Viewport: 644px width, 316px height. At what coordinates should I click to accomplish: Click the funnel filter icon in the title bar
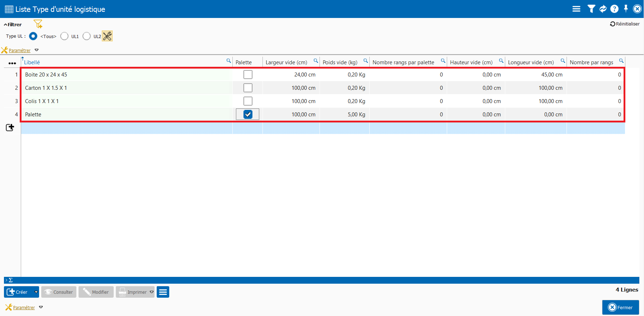tap(591, 9)
